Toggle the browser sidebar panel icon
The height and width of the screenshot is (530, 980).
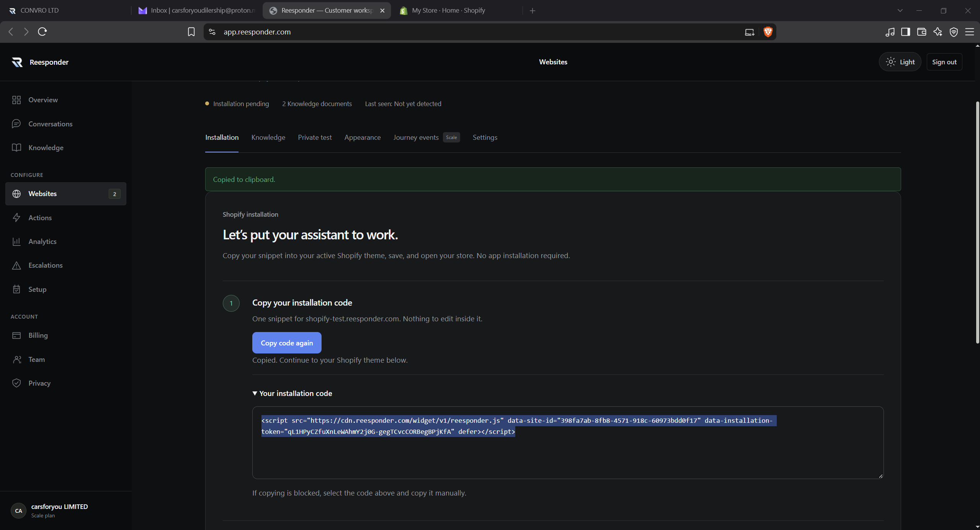pyautogui.click(x=906, y=32)
